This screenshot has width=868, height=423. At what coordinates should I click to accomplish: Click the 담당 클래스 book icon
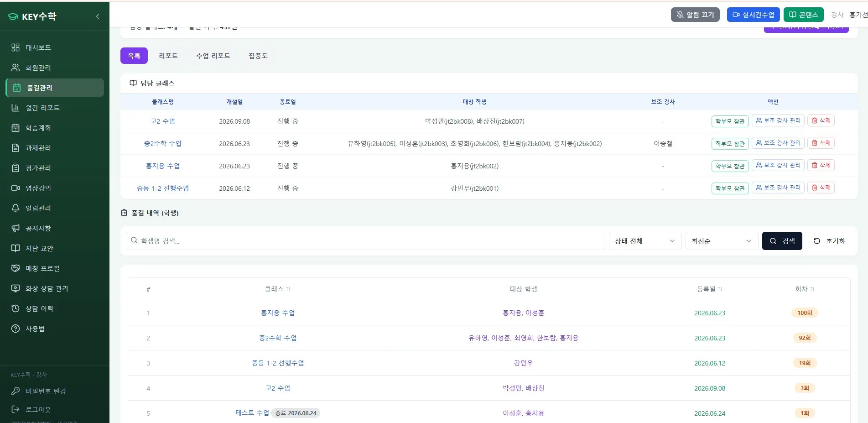click(x=133, y=83)
